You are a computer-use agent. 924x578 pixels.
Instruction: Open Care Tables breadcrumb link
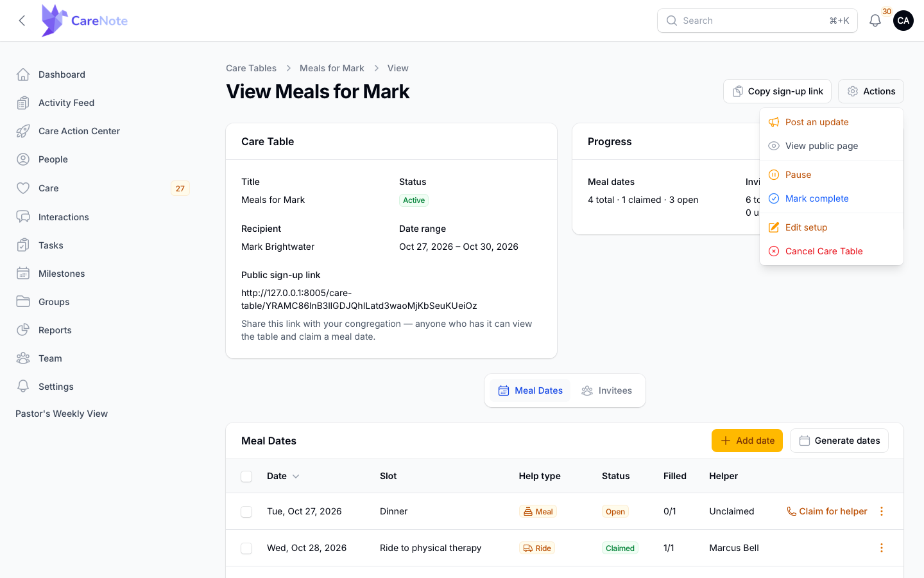click(251, 68)
